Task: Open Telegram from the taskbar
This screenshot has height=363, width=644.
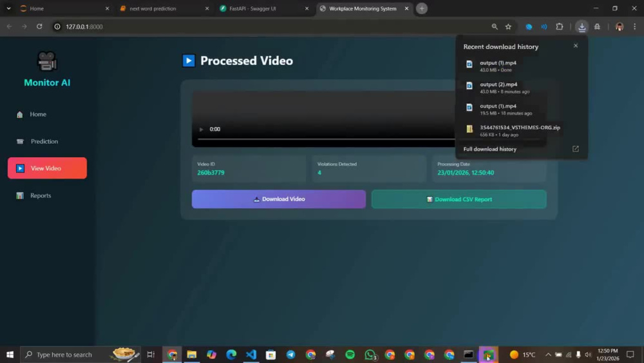Action: click(x=291, y=355)
